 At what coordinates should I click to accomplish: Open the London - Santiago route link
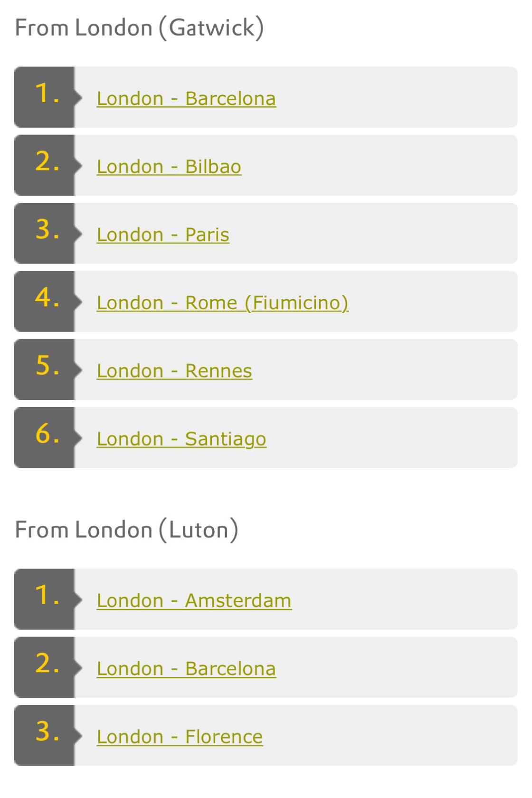pos(181,439)
